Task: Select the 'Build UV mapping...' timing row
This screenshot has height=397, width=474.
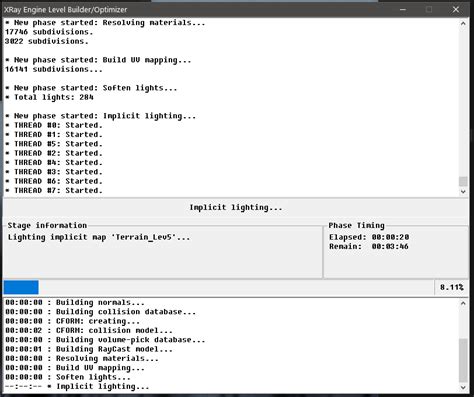Action: click(75, 368)
